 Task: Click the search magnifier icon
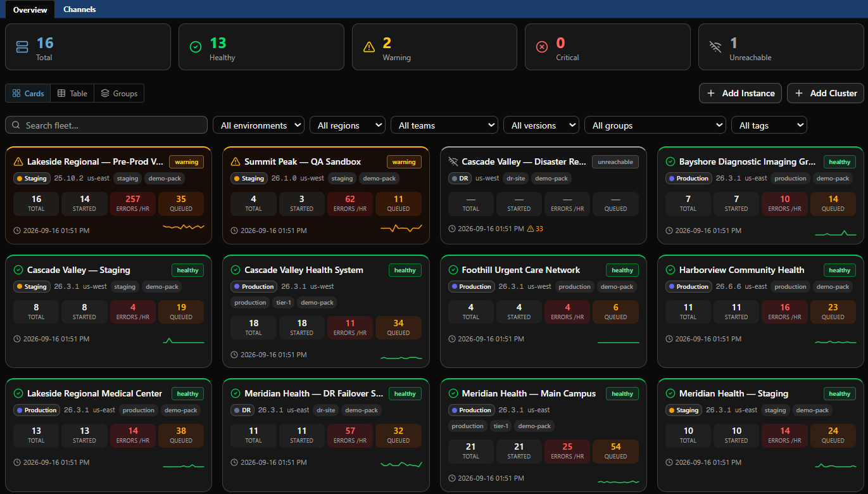pyautogui.click(x=16, y=125)
